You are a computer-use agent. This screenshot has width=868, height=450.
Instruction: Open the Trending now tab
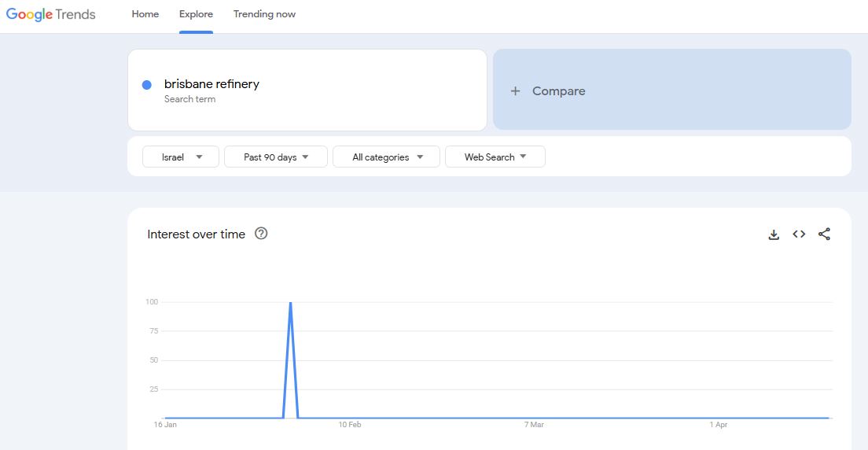264,14
